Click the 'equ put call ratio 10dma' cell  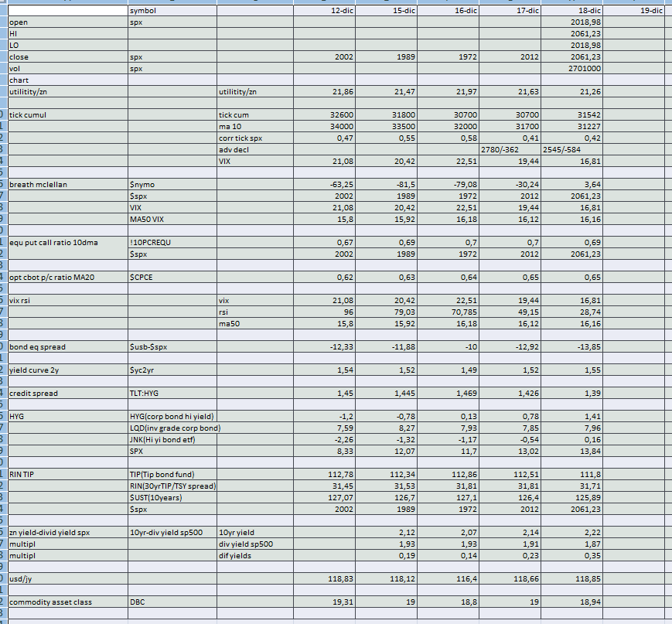(68, 243)
